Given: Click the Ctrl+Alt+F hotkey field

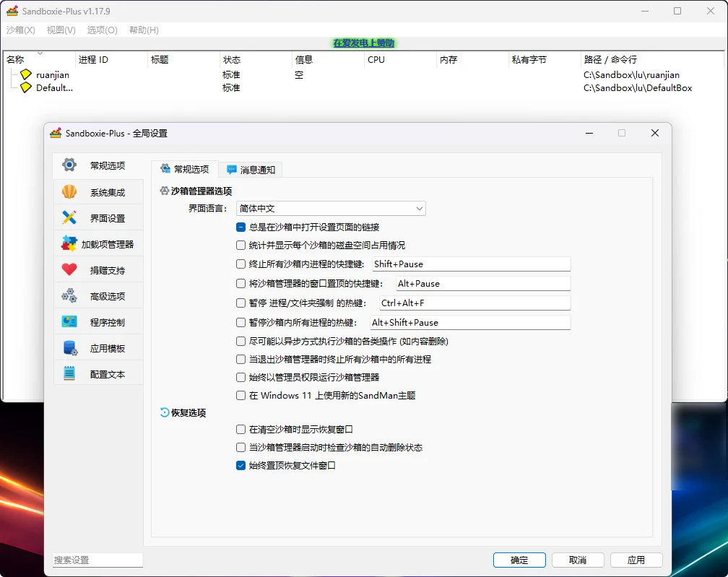Looking at the screenshot, I should pyautogui.click(x=474, y=303).
